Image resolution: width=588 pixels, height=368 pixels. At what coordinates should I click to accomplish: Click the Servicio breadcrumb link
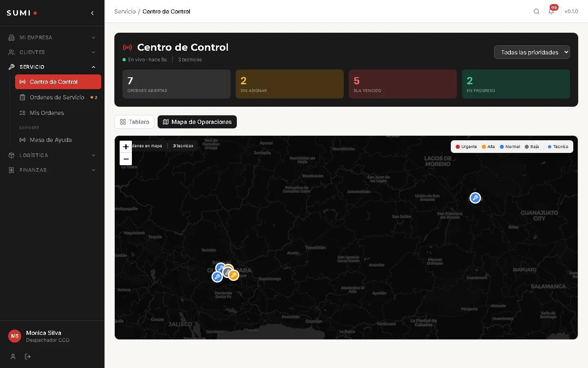coord(125,11)
